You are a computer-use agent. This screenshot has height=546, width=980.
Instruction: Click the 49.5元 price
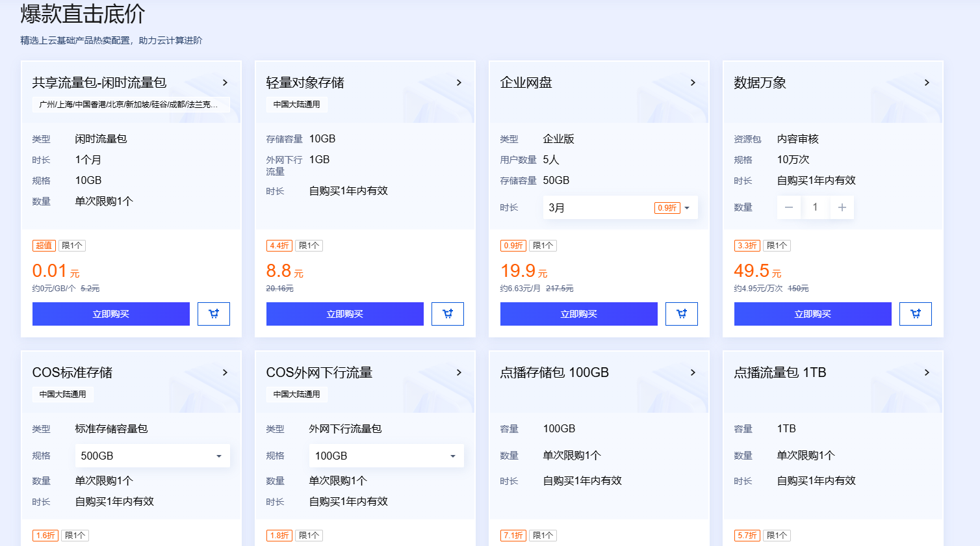click(758, 271)
